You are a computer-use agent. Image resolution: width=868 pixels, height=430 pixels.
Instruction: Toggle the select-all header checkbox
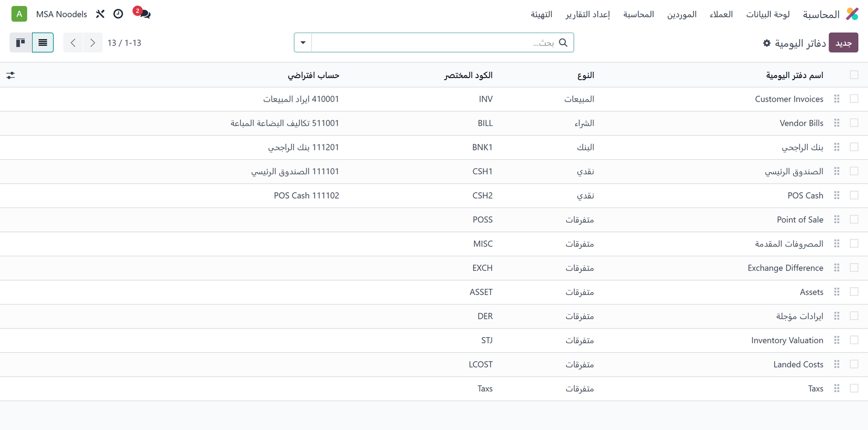coord(854,75)
